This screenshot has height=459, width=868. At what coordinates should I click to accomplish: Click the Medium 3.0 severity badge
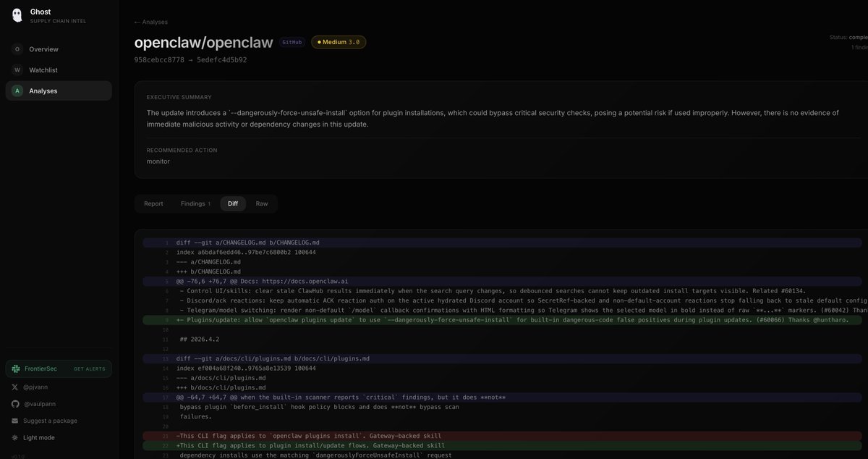coord(339,42)
